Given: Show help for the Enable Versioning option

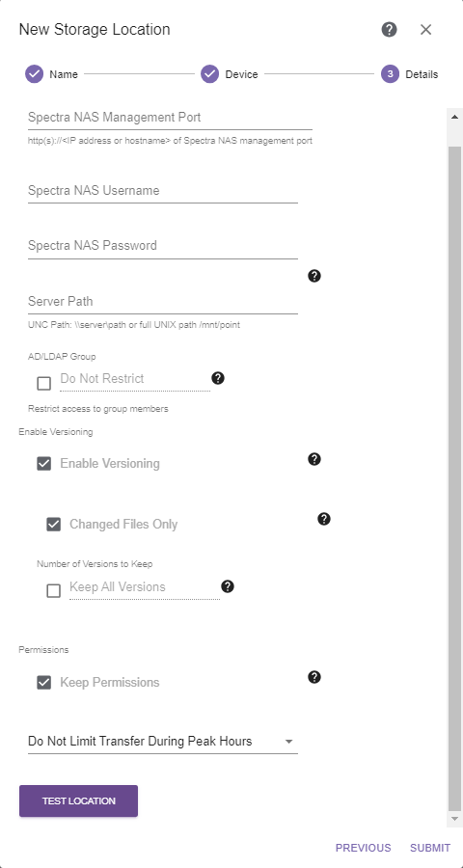Looking at the screenshot, I should (314, 459).
